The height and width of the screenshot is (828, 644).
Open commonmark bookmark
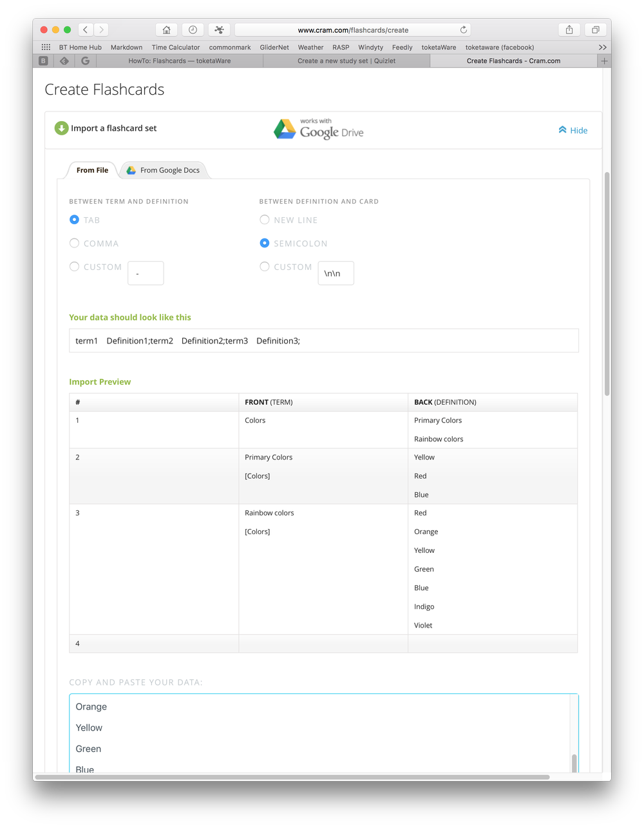(230, 47)
